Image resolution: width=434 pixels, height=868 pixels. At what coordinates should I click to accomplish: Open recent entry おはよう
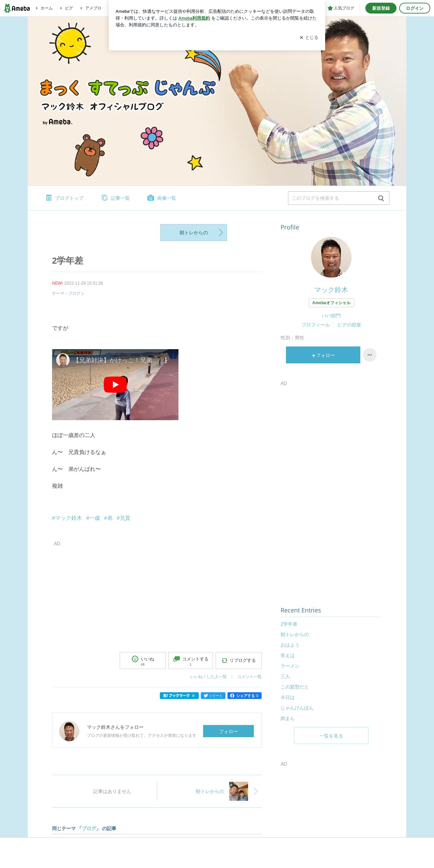point(290,645)
